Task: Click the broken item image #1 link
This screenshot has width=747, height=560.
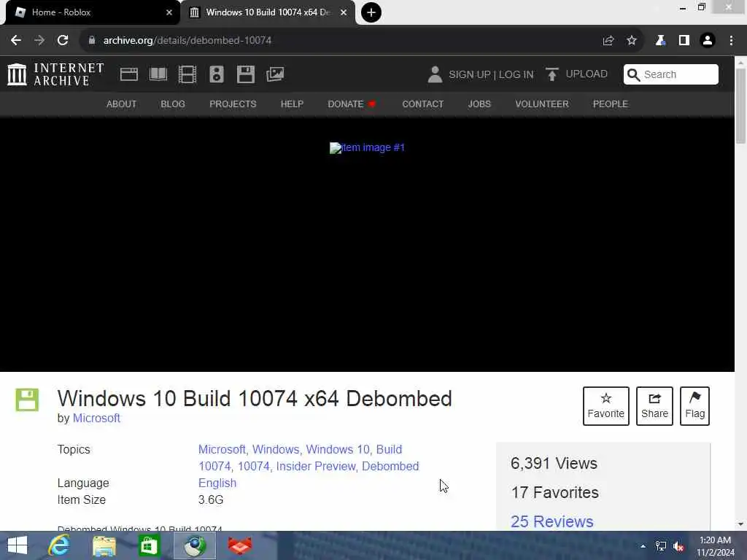Action: point(368,147)
